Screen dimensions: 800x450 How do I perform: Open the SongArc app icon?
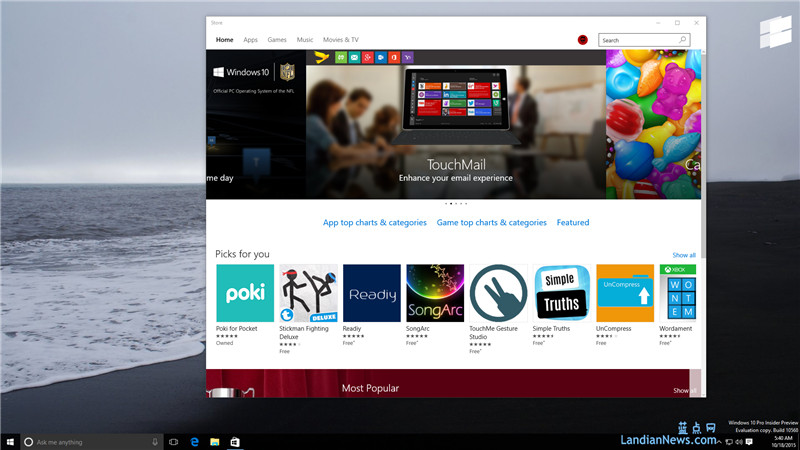tap(435, 293)
